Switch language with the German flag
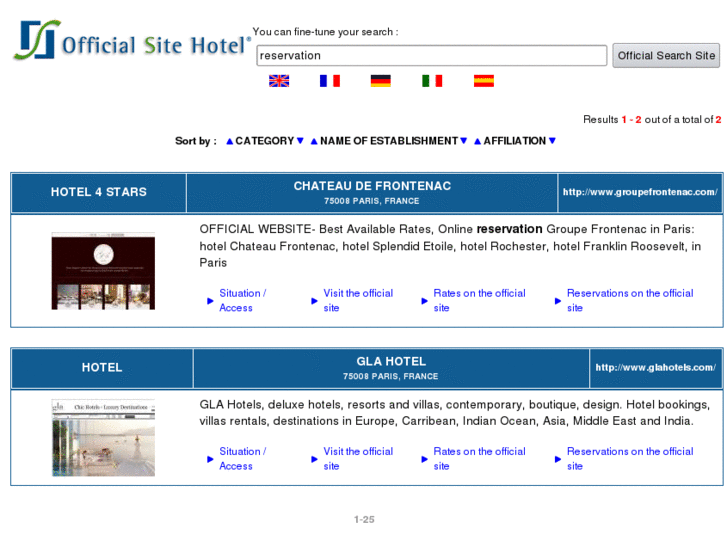The height and width of the screenshot is (545, 727). click(x=381, y=81)
